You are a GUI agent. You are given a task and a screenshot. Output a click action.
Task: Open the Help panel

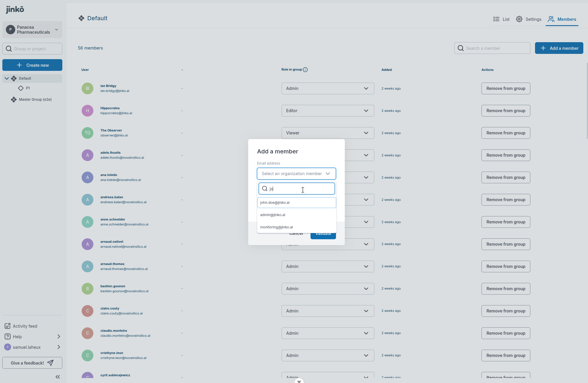point(18,336)
